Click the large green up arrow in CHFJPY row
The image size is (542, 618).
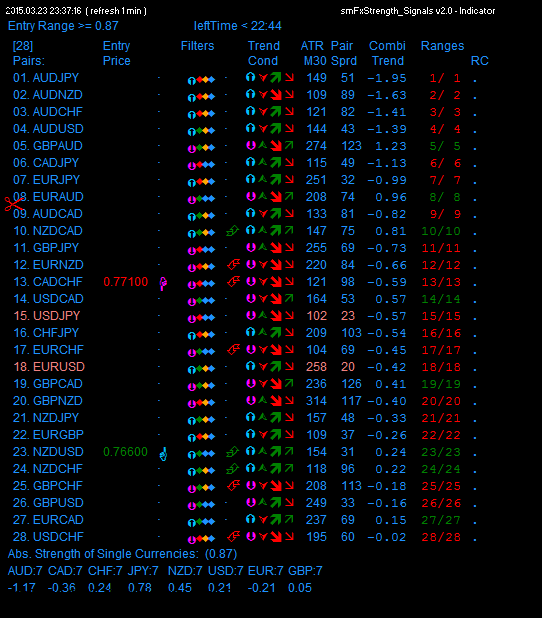tap(276, 333)
